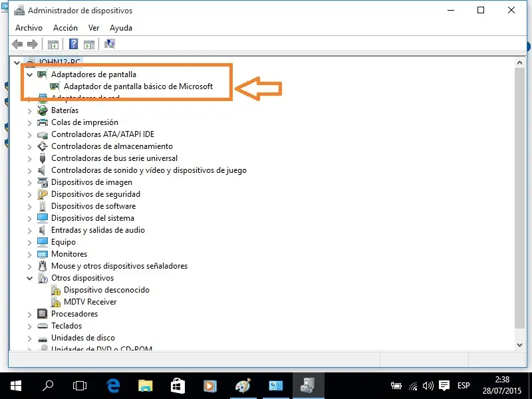The image size is (532, 399).
Task: Click the keyboard icon for Teclados
Action: pos(43,326)
